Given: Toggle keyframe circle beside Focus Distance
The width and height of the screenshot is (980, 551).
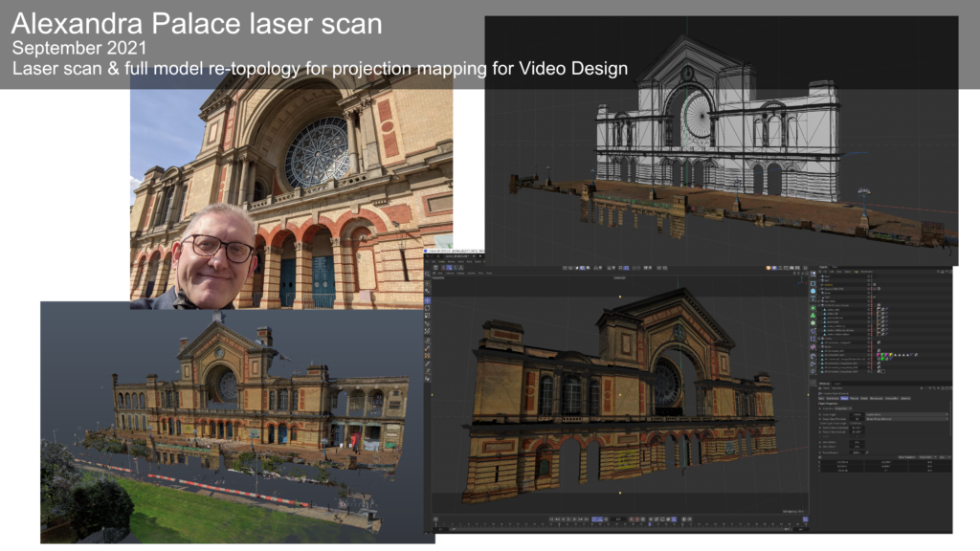Looking at the screenshot, I should coord(820,452).
